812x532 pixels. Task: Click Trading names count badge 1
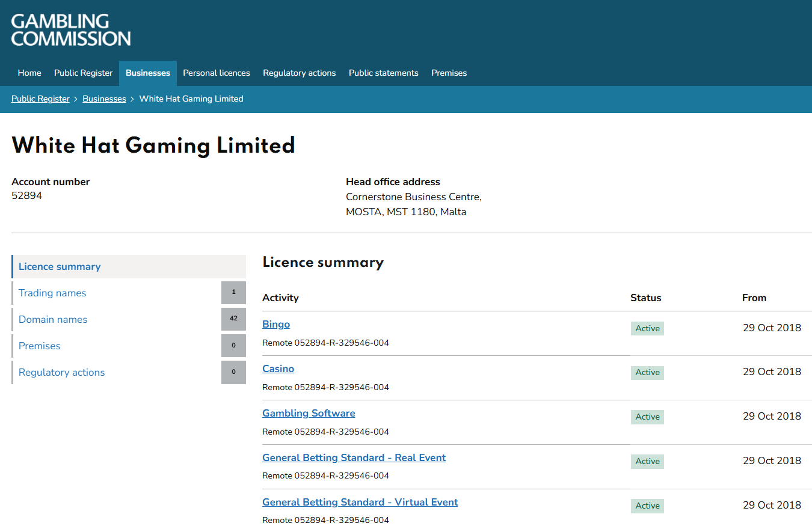tap(233, 293)
